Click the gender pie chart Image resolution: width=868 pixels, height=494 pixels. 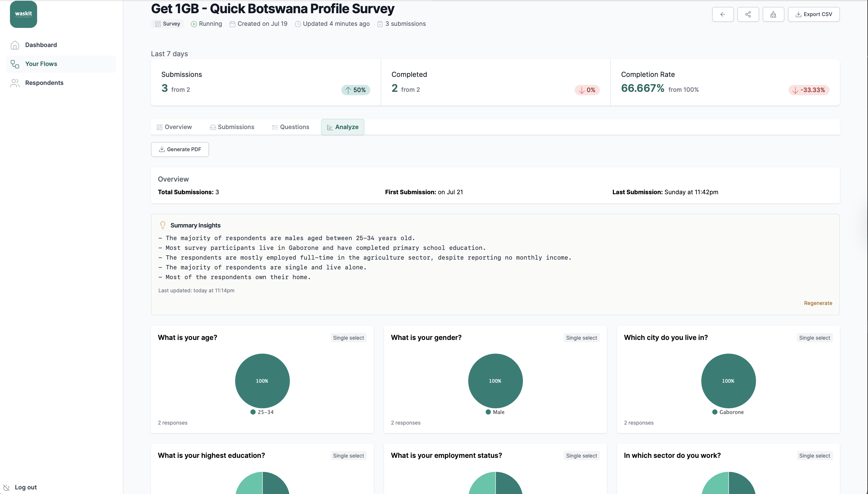pos(495,381)
